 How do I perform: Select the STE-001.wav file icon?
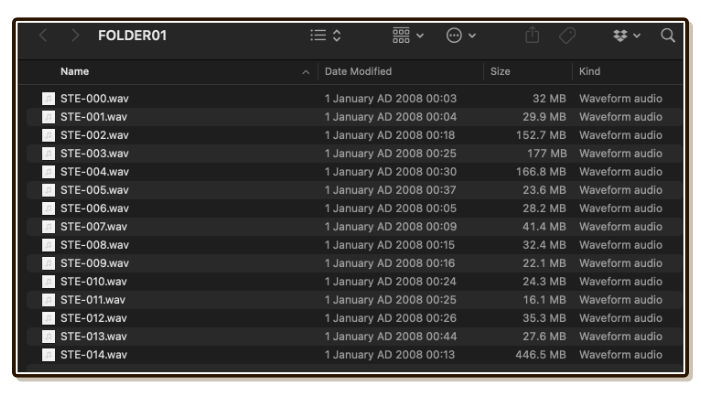[48, 117]
